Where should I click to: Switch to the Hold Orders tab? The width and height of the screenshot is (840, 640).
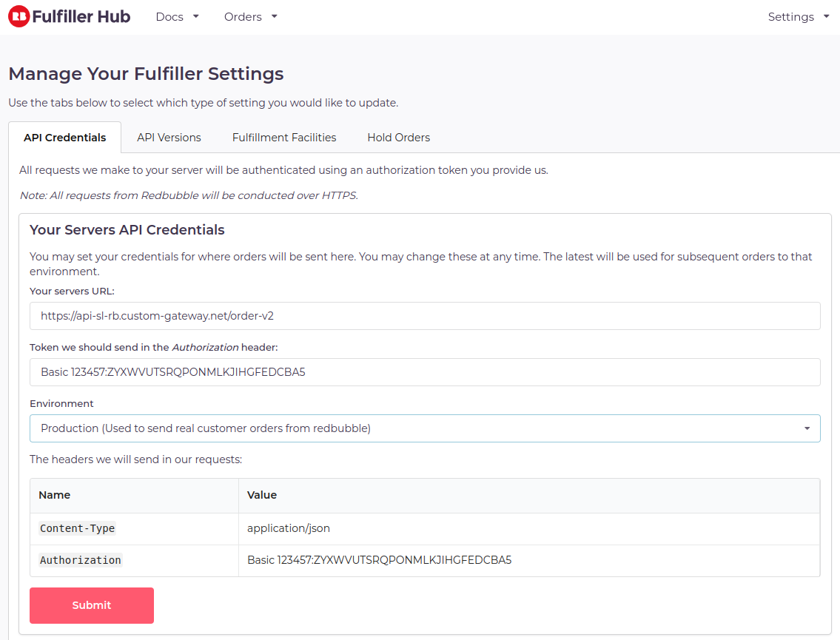(399, 138)
